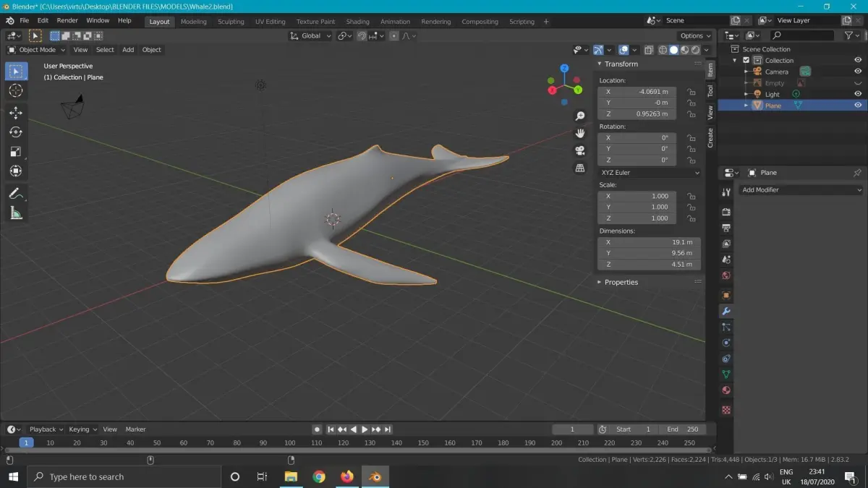Jump to the timeline end frame

coord(388,429)
